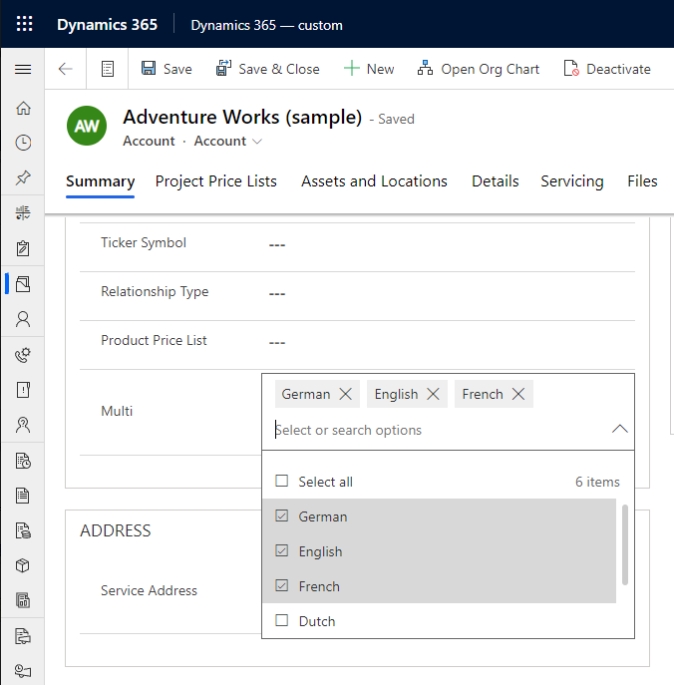Uncheck the German option checkbox
Screen dimensions: 674x685
pyautogui.click(x=282, y=516)
